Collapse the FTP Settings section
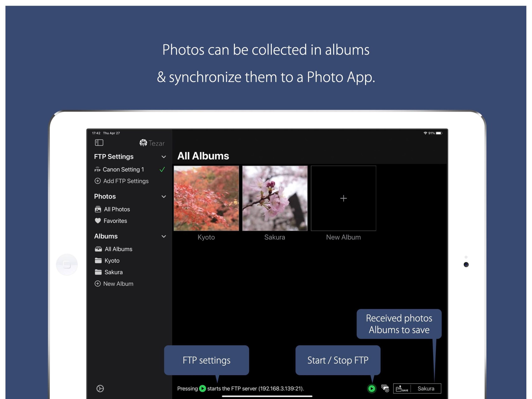This screenshot has width=532, height=399. pyautogui.click(x=164, y=157)
